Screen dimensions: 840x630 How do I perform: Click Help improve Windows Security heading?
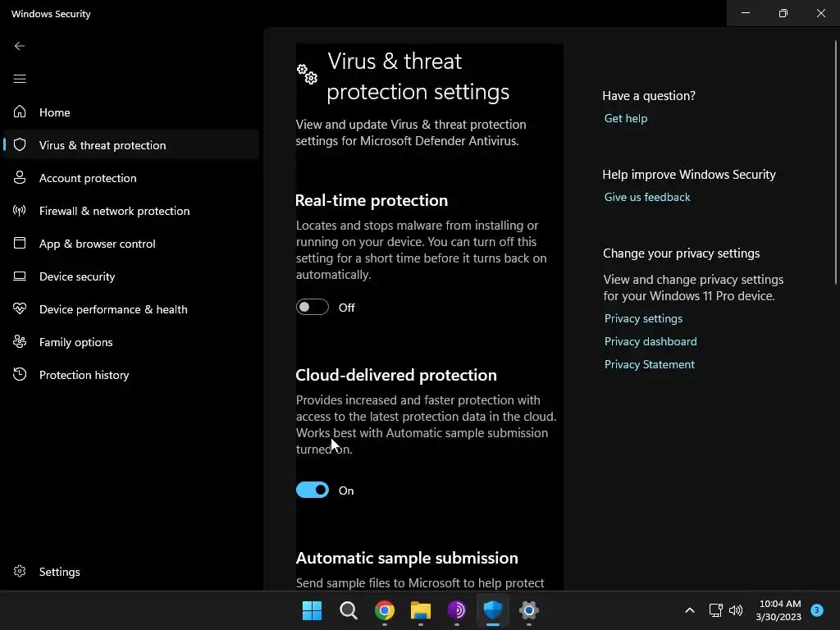[x=689, y=175]
